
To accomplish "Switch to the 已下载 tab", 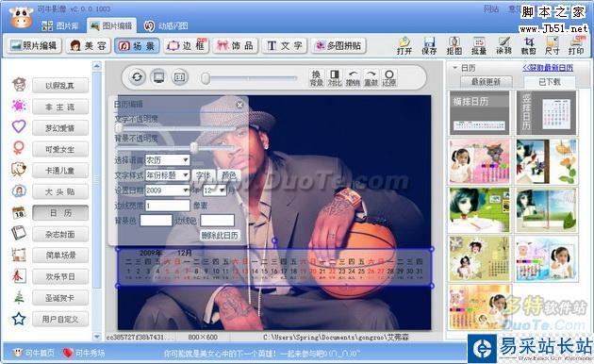I will tap(550, 81).
